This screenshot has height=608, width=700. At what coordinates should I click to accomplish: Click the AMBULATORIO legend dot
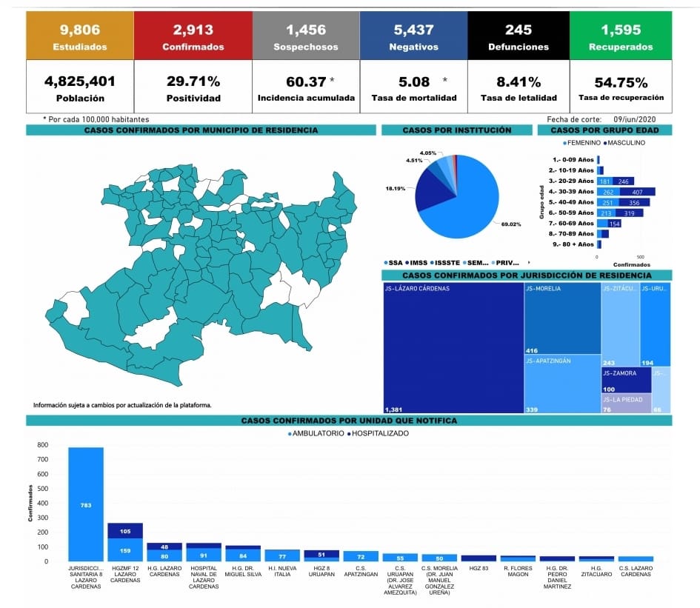290,433
